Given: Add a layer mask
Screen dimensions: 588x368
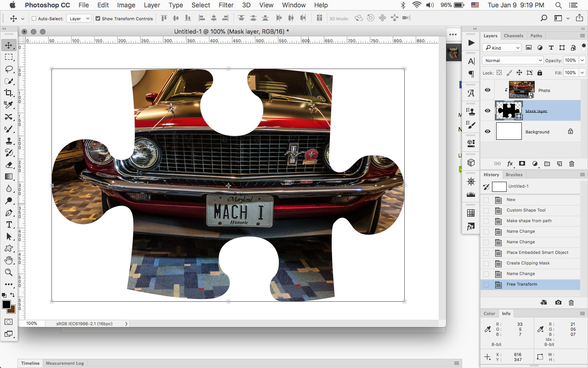Looking at the screenshot, I should tap(522, 164).
